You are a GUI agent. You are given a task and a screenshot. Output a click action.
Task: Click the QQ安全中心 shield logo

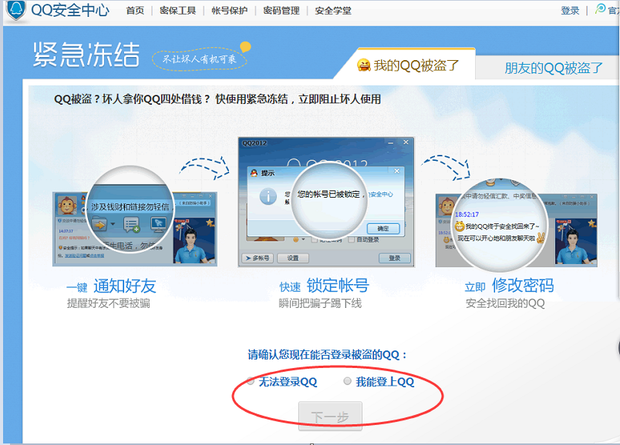tap(16, 10)
